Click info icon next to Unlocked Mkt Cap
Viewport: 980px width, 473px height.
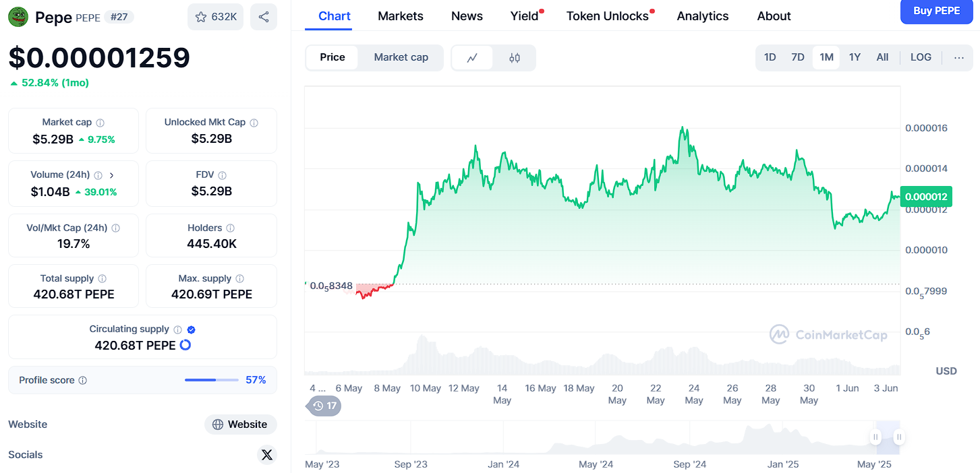(254, 123)
